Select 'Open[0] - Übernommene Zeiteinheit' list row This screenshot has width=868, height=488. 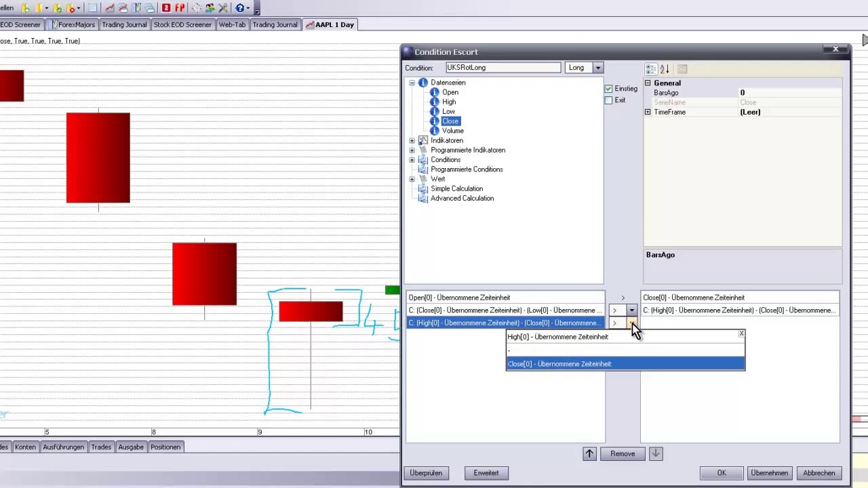coord(505,298)
